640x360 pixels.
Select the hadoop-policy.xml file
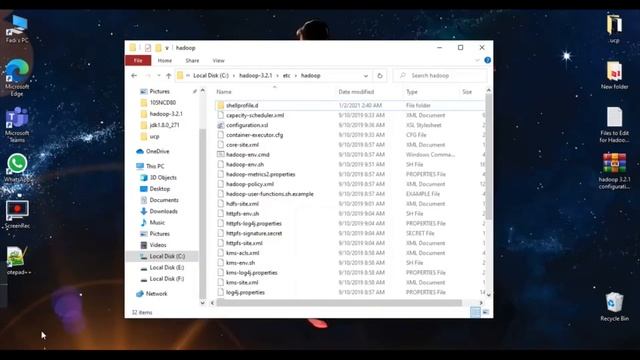[x=250, y=184]
